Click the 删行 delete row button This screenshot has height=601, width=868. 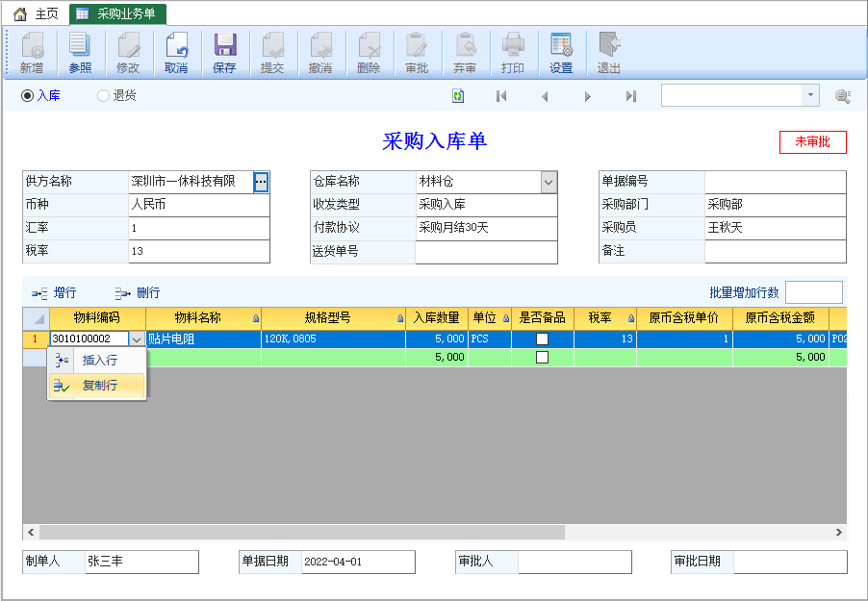[x=138, y=292]
